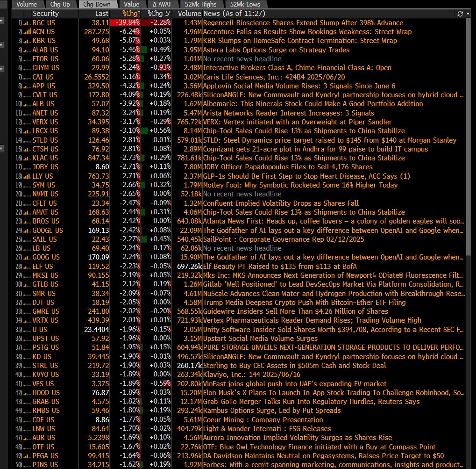The image size is (476, 469).
Task: Select the CVLT US ticker
Action: [45, 95]
